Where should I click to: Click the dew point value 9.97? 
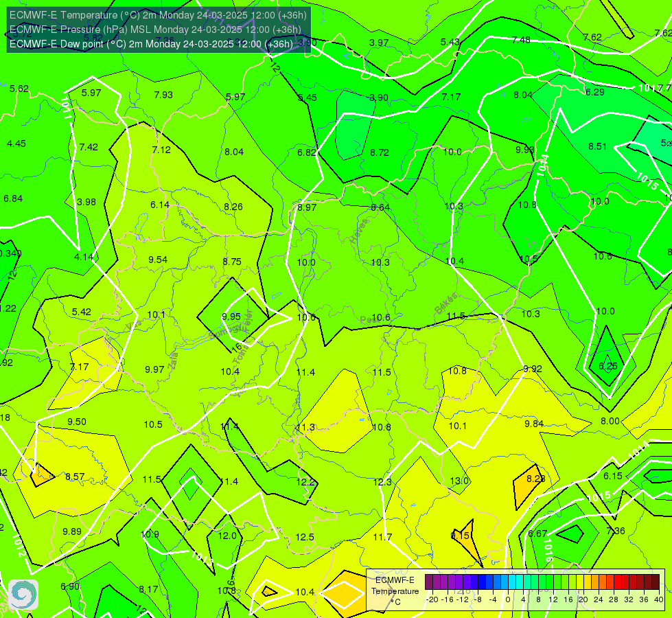154,369
